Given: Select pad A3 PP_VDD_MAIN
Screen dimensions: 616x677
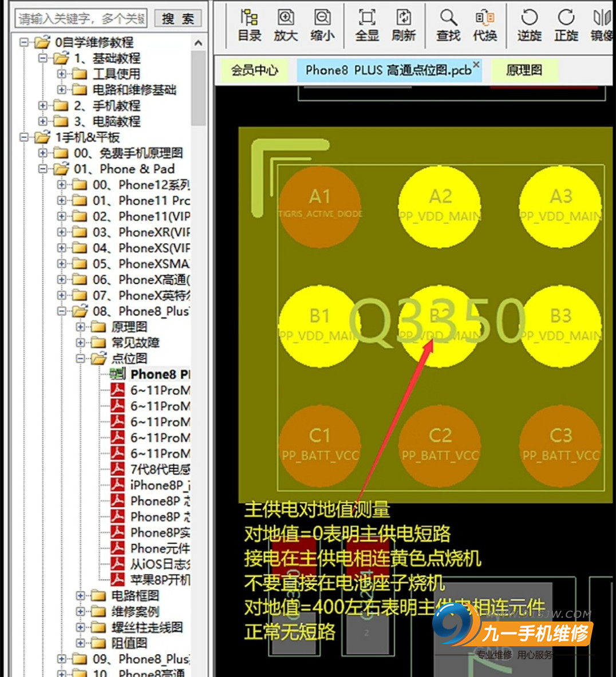Looking at the screenshot, I should pos(560,207).
